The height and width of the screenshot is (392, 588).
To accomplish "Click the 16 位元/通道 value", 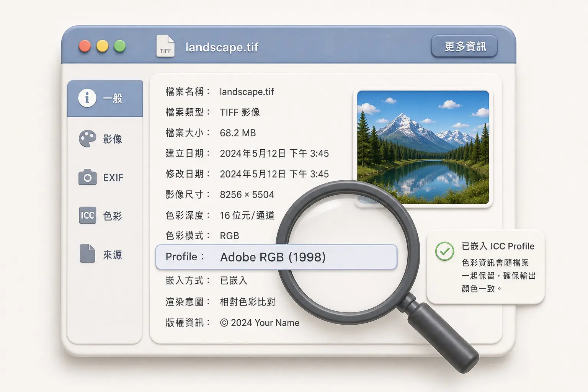I will [247, 216].
